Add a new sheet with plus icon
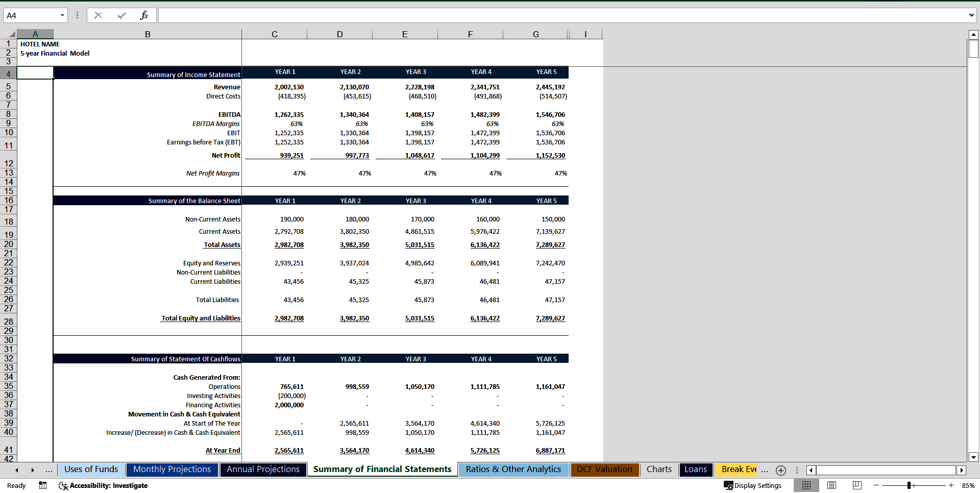The image size is (980, 493). tap(780, 471)
